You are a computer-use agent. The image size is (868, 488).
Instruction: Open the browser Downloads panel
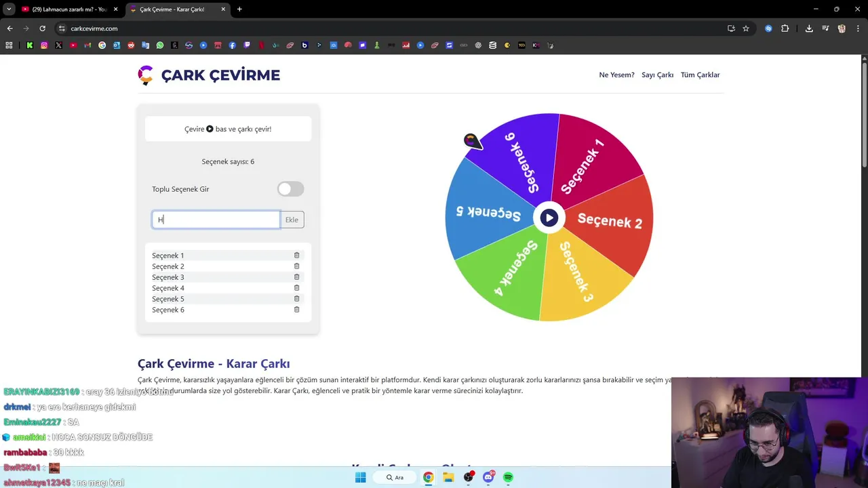click(809, 28)
